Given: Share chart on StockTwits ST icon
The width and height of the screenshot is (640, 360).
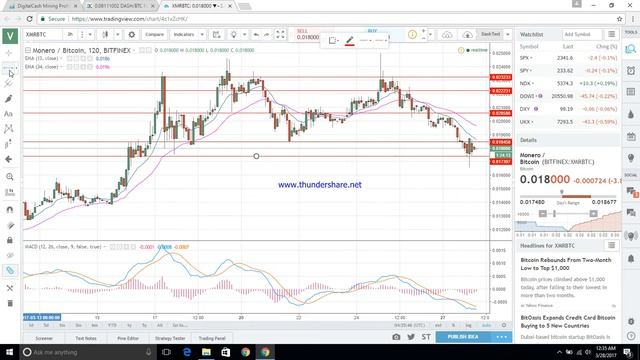Looking at the screenshot, I should (x=426, y=337).
